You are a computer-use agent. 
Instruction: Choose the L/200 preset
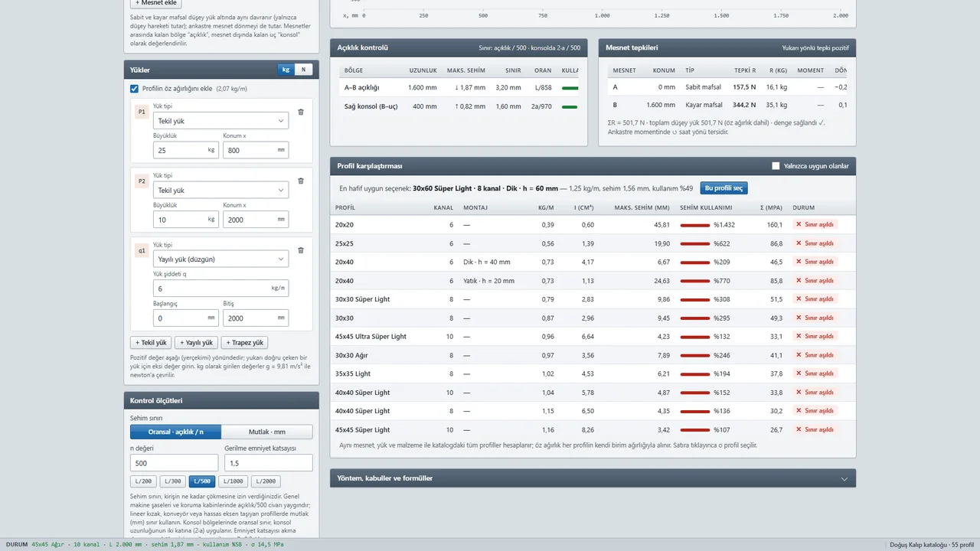[143, 481]
